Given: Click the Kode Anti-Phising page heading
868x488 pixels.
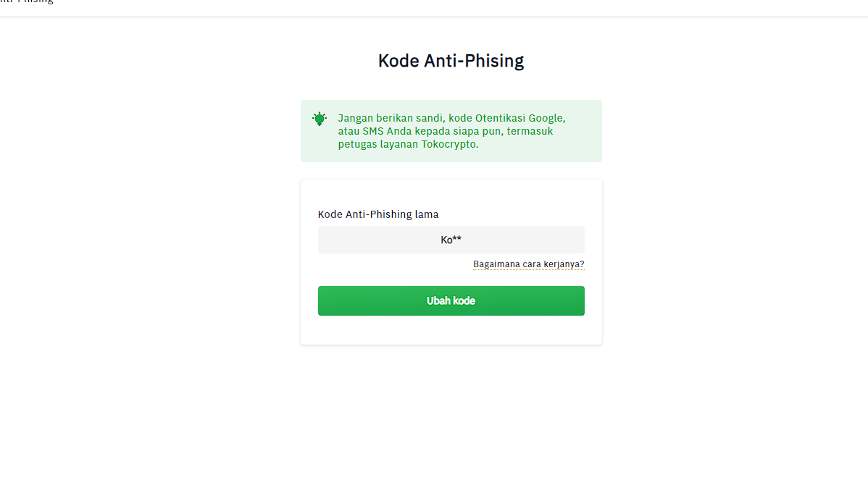Looking at the screenshot, I should pyautogui.click(x=451, y=61).
